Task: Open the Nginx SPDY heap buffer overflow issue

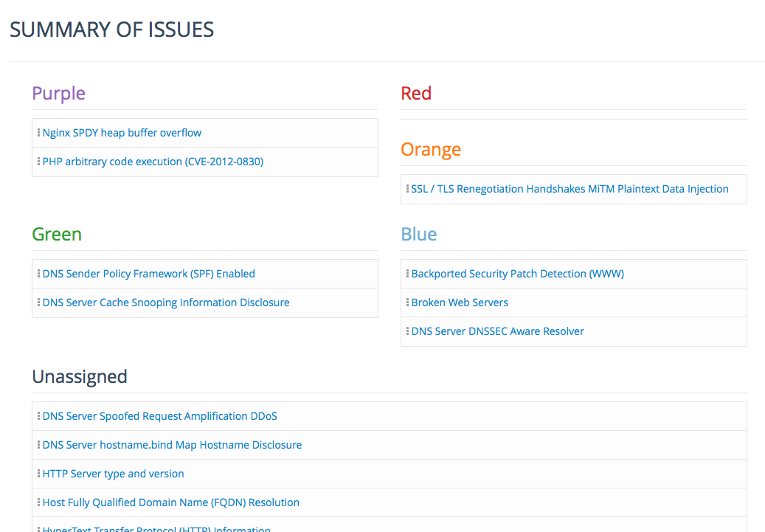Action: click(x=122, y=132)
